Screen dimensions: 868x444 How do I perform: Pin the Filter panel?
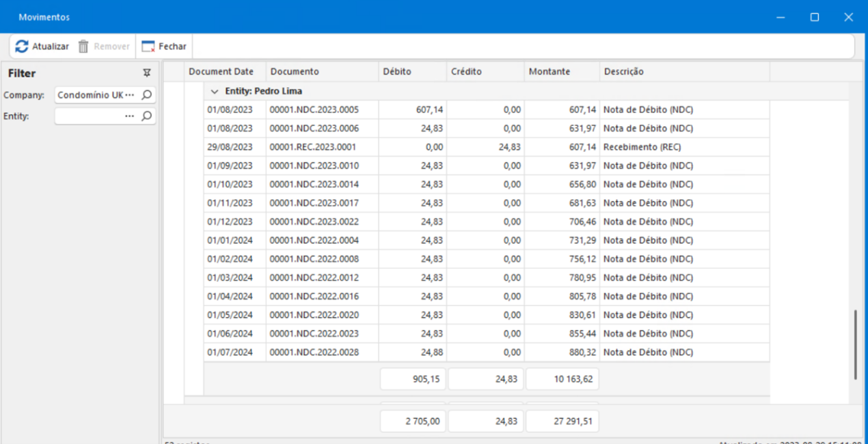[x=146, y=73]
